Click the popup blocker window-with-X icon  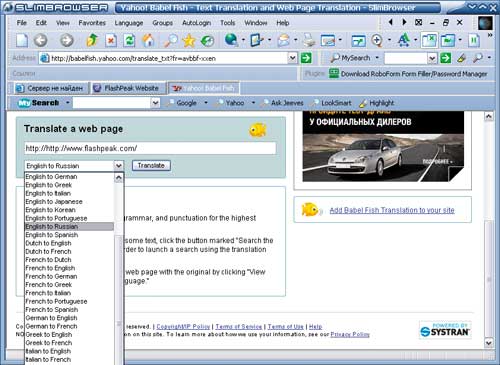click(x=429, y=40)
